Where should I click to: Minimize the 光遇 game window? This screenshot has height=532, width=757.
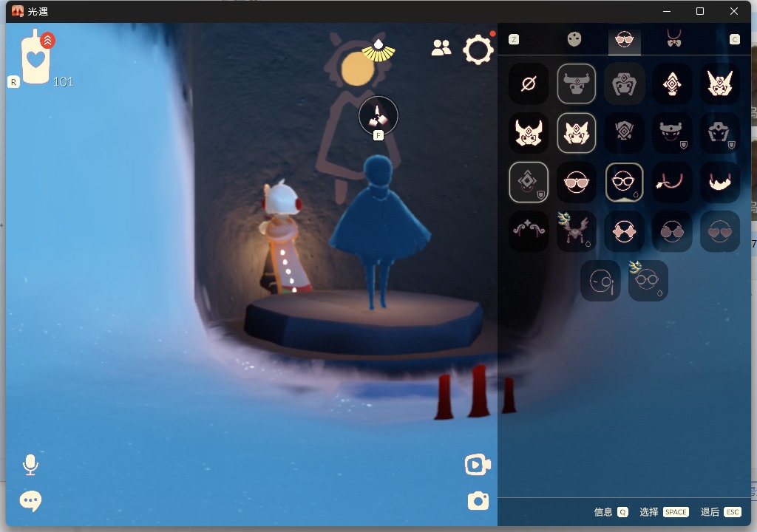(667, 11)
